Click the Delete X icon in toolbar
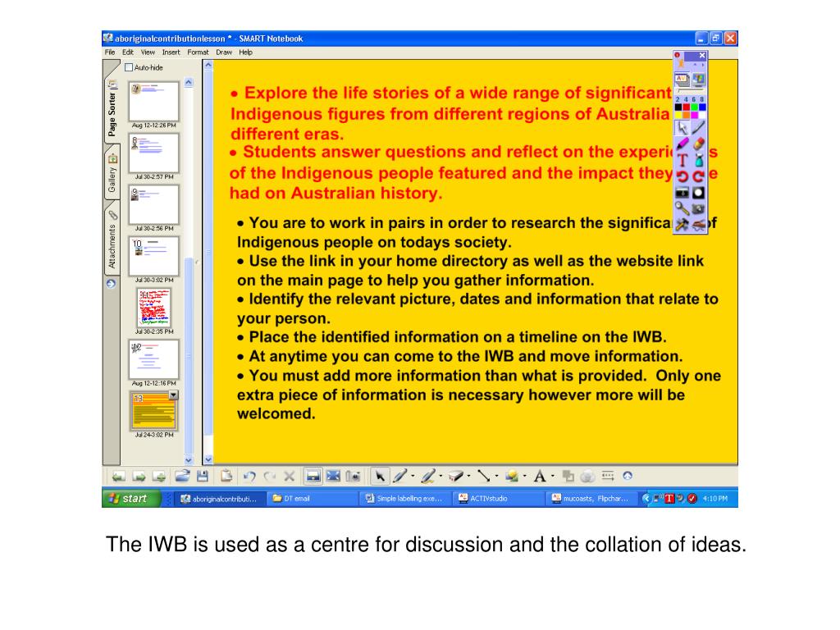This screenshot has height=630, width=840. (x=290, y=476)
